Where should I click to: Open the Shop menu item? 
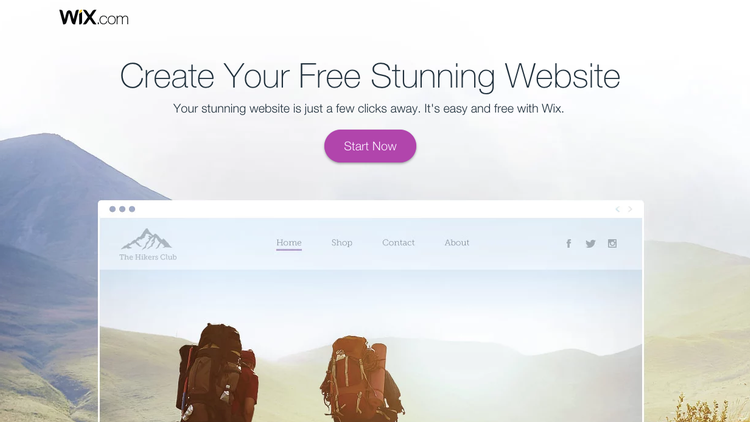342,243
